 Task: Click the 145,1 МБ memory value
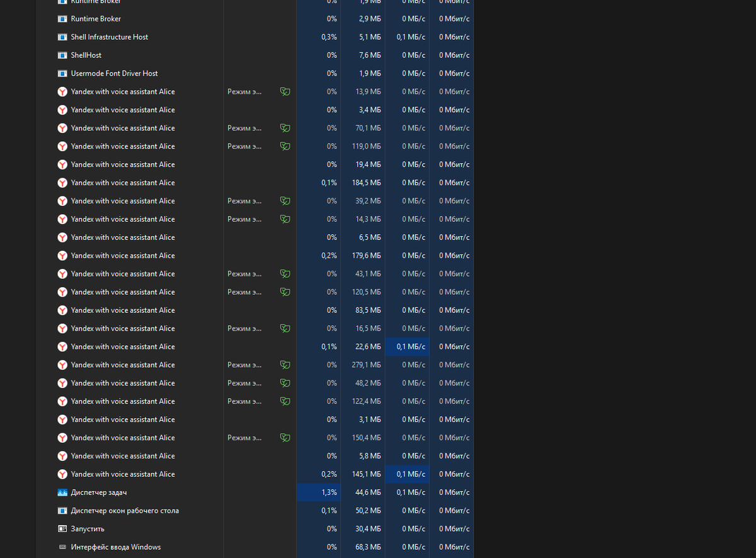[367, 474]
